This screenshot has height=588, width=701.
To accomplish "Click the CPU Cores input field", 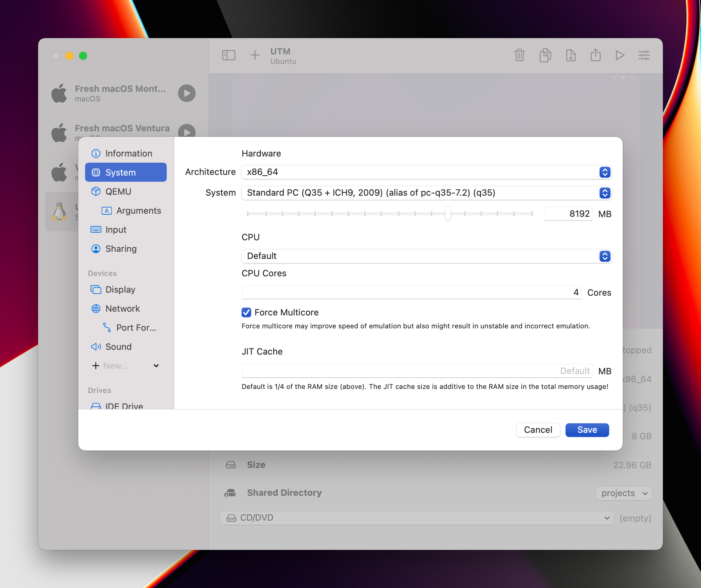I will (411, 292).
